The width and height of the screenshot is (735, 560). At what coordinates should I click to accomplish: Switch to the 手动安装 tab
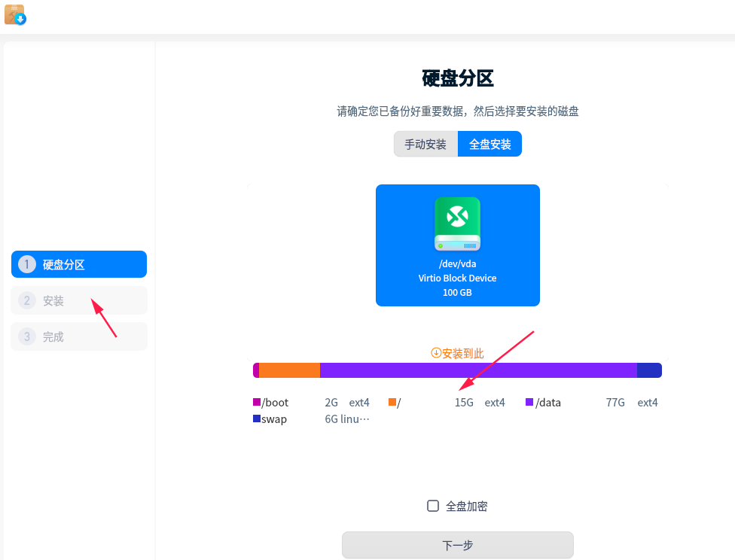(425, 143)
